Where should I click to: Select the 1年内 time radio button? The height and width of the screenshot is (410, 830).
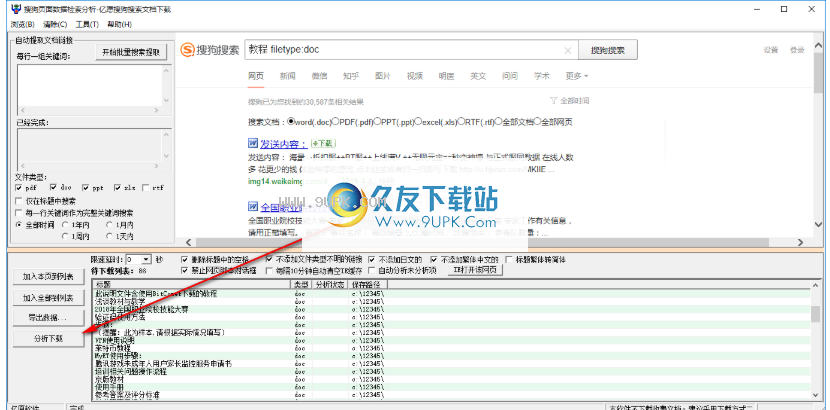(65, 224)
